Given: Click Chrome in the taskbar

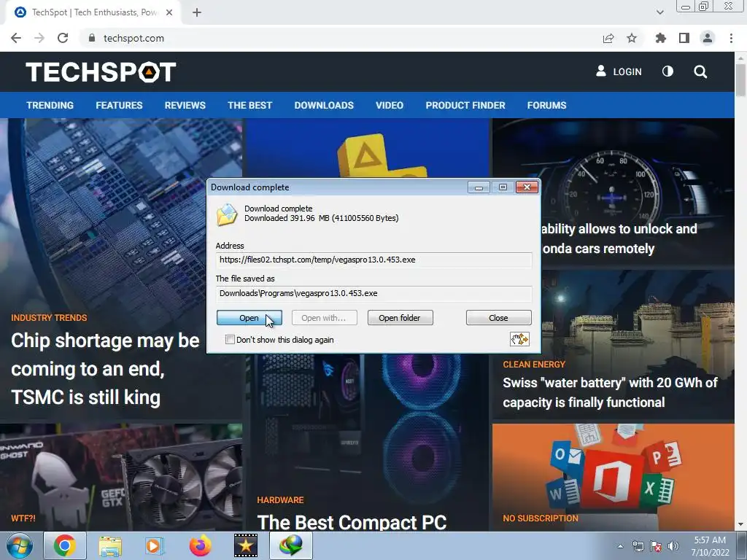Looking at the screenshot, I should tap(65, 545).
